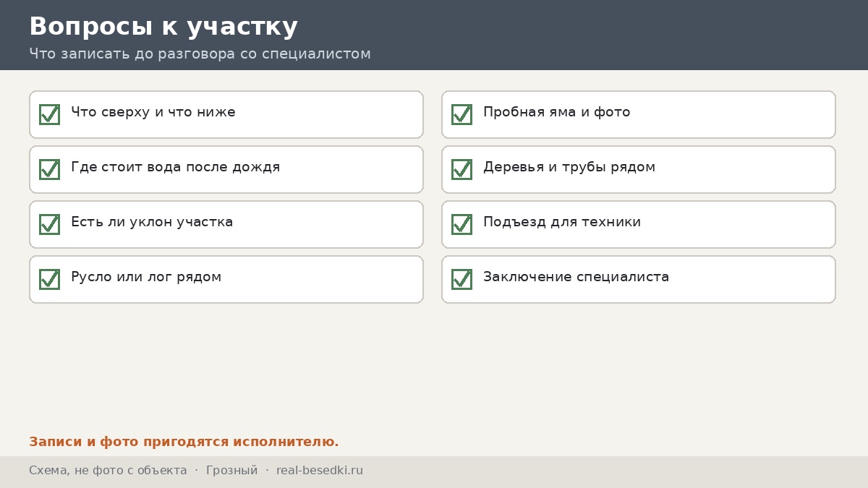Click the "Деревья и трубы рядом" item text
Screen dimensions: 868x488
click(569, 167)
